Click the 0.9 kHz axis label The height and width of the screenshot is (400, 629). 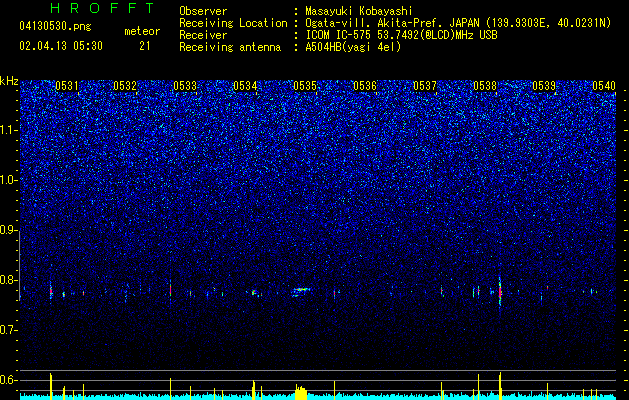[x=9, y=230]
